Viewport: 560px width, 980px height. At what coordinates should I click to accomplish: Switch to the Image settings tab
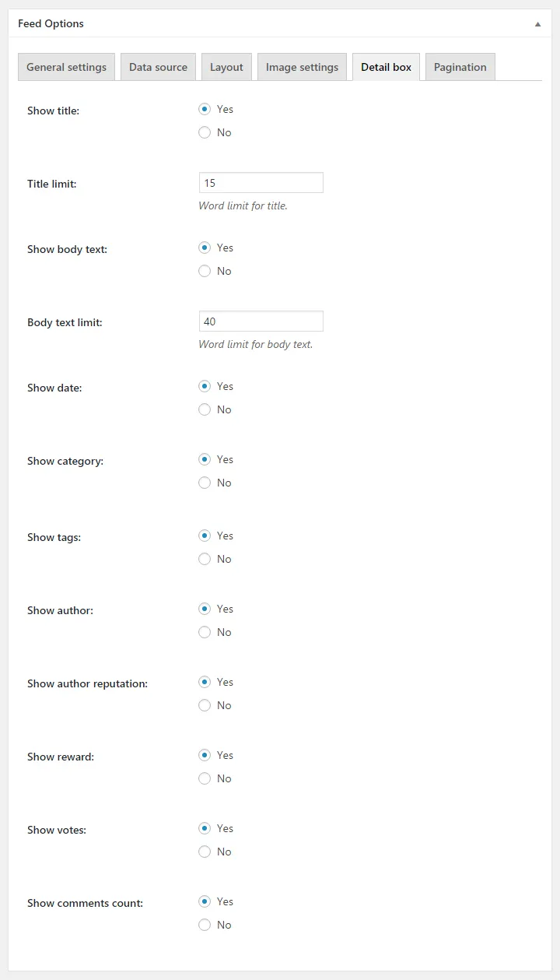[302, 67]
